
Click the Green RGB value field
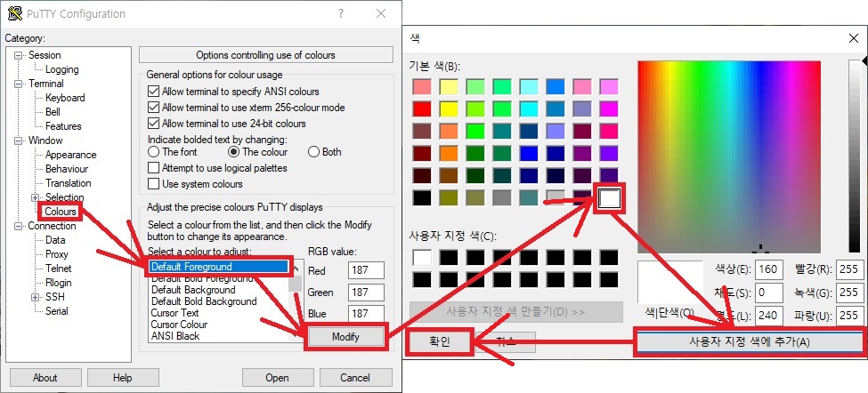[367, 293]
